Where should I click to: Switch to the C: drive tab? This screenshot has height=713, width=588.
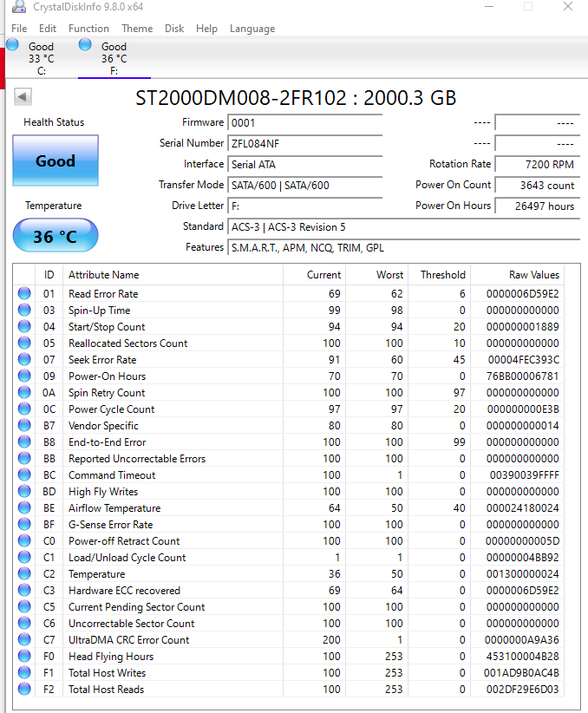tap(41, 58)
